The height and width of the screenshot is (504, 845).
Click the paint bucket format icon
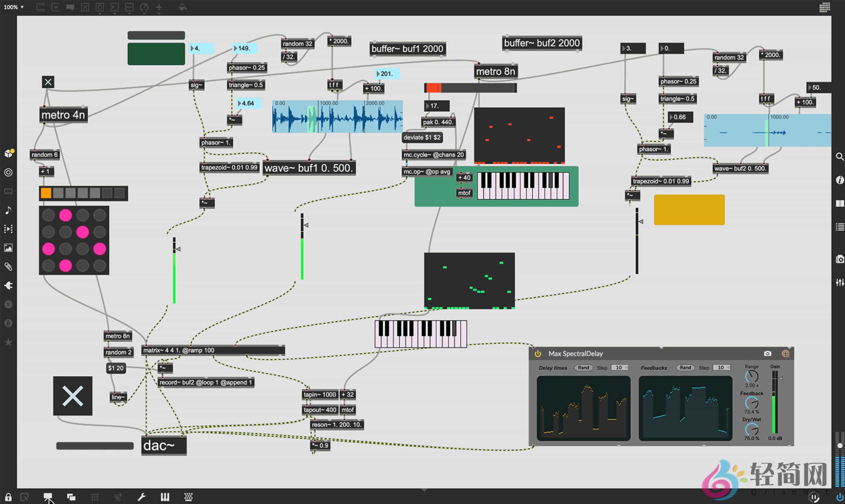pos(182,7)
